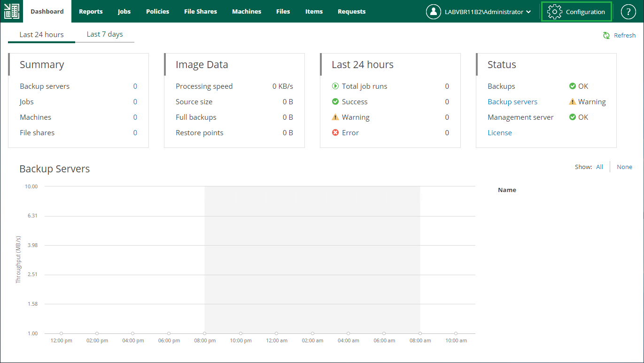Viewport: 644px width, 363px height.
Task: Open the Help question mark icon
Action: pos(628,12)
